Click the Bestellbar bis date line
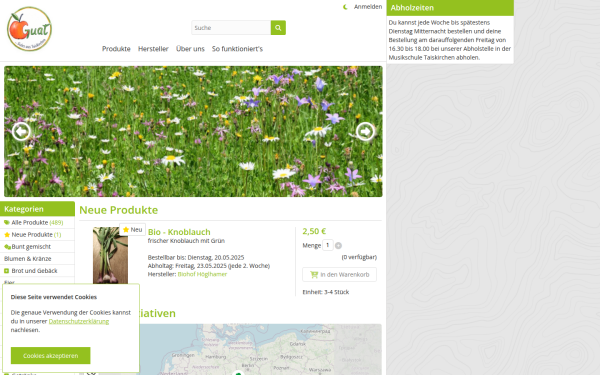The height and width of the screenshot is (375, 600). (x=196, y=258)
